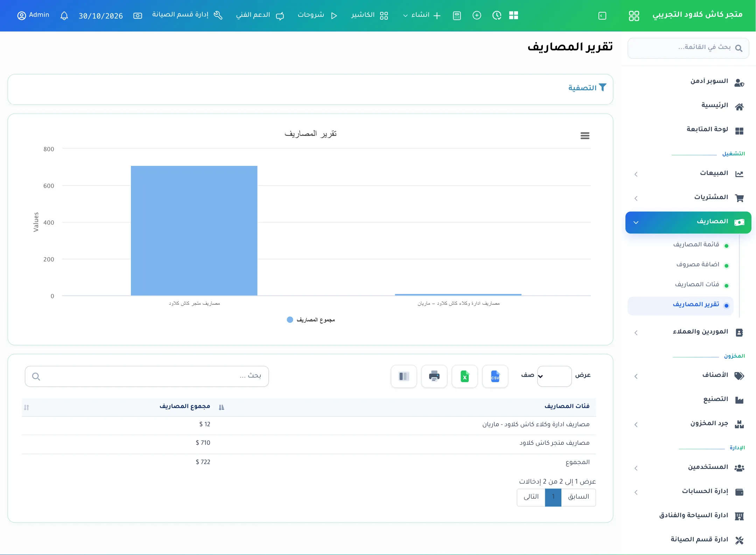Expand the الموردين والعملاء sidebar menu

pyautogui.click(x=688, y=332)
